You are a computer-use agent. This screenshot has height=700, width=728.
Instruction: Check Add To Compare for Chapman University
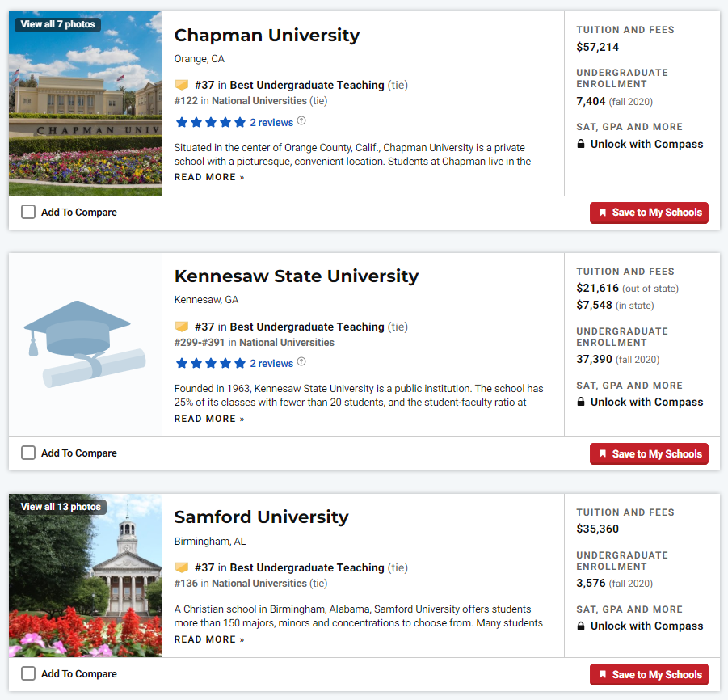[28, 212]
